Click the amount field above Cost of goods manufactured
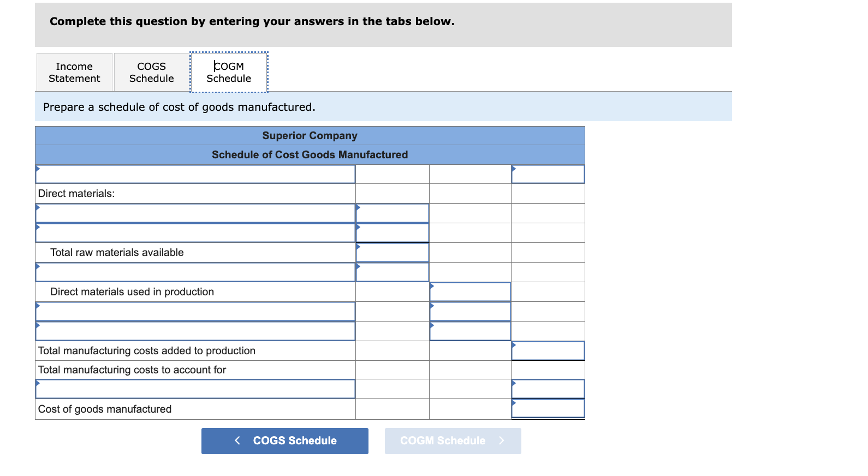 548,389
